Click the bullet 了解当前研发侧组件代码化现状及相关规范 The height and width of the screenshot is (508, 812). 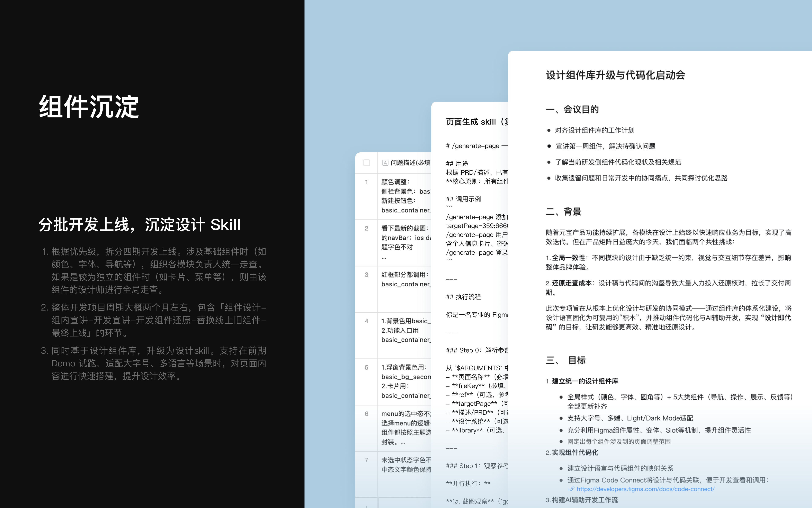pyautogui.click(x=618, y=162)
